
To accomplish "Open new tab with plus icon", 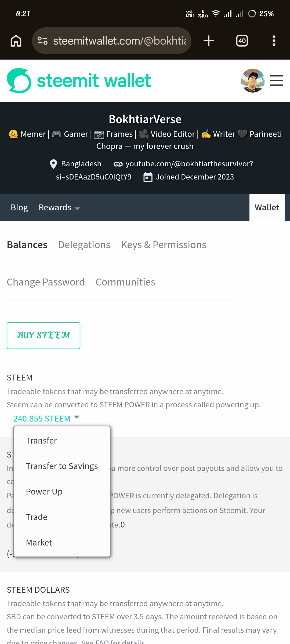I will pyautogui.click(x=209, y=41).
